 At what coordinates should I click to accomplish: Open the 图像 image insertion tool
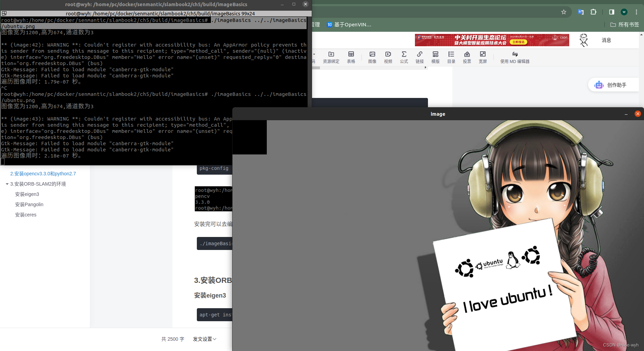click(x=372, y=57)
